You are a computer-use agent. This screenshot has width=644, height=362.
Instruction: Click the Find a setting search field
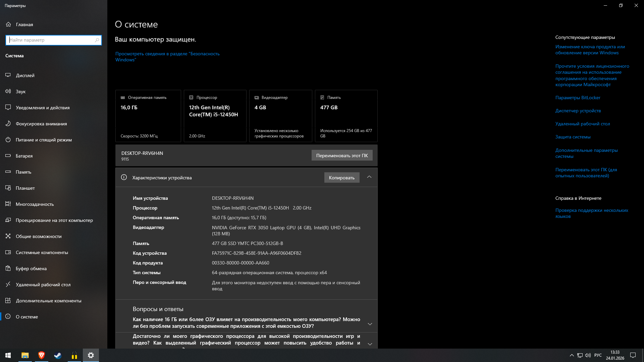pyautogui.click(x=51, y=40)
